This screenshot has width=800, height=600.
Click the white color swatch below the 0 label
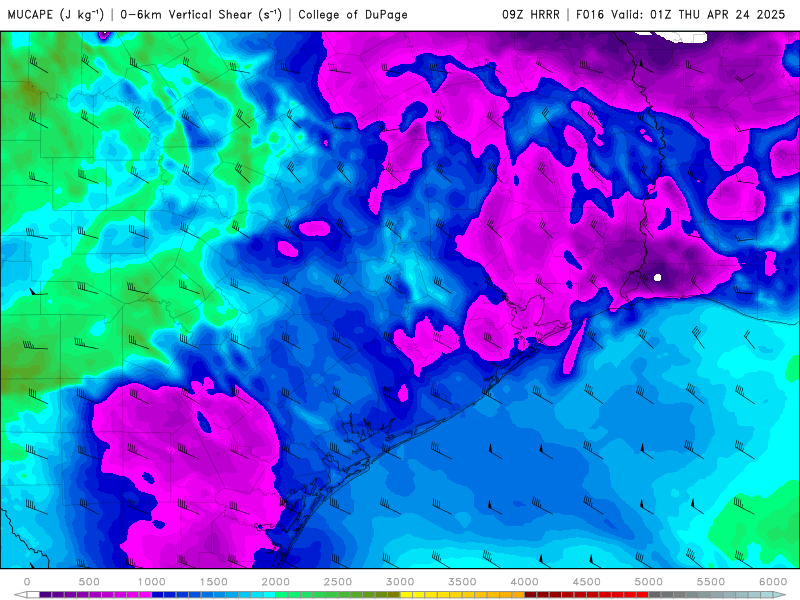(33, 594)
